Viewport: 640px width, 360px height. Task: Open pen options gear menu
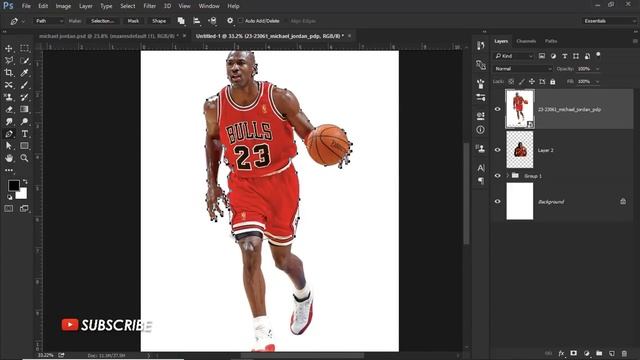[x=230, y=21]
